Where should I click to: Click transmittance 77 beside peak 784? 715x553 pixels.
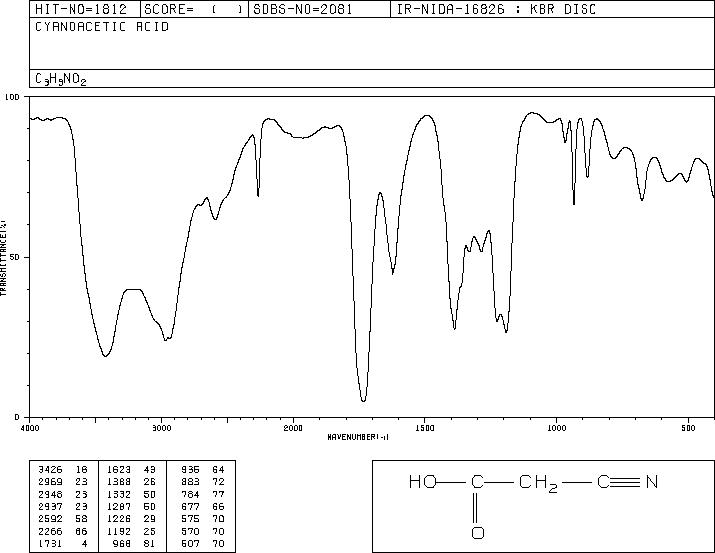click(218, 494)
